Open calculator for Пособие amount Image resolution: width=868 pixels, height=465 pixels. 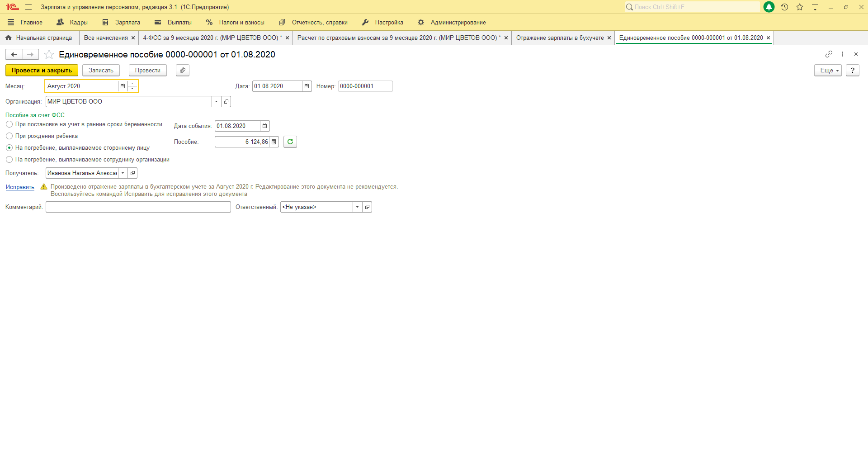pos(274,142)
